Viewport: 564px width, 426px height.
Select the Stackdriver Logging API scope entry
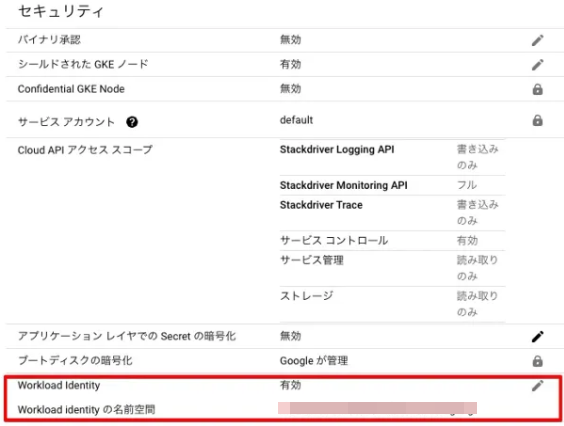pos(392,157)
